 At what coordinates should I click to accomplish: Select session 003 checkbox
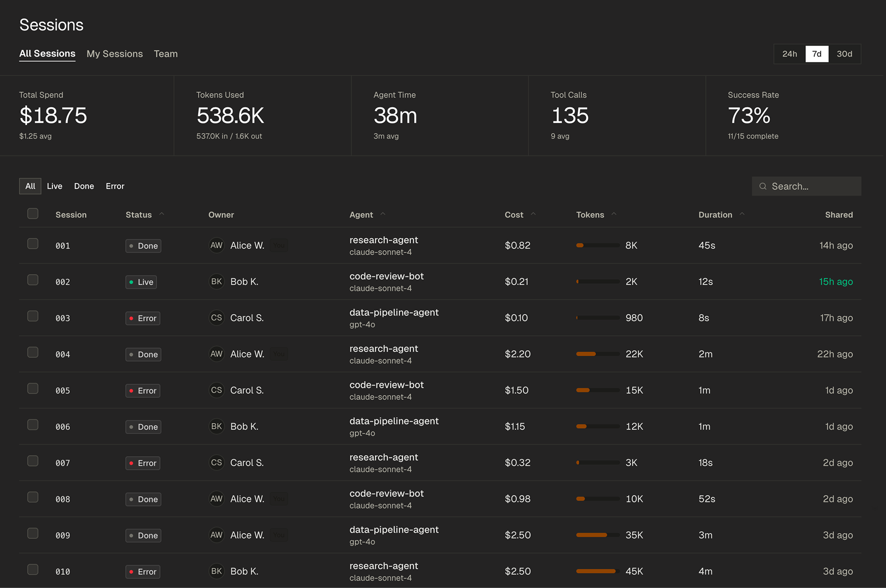33,316
